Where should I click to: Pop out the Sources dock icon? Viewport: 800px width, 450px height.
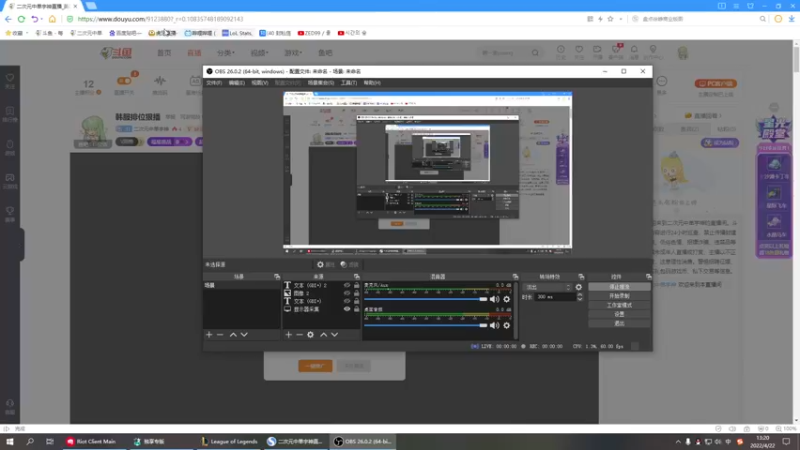[357, 277]
